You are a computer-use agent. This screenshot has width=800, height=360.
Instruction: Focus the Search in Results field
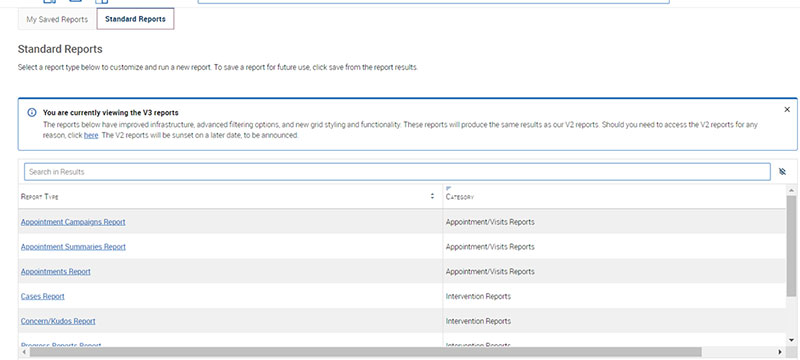click(x=397, y=172)
